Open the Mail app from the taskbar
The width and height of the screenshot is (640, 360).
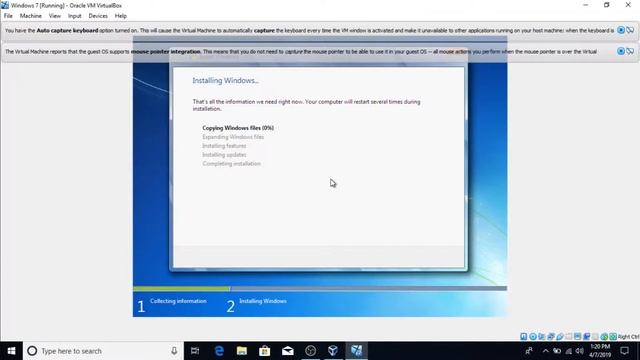point(288,351)
